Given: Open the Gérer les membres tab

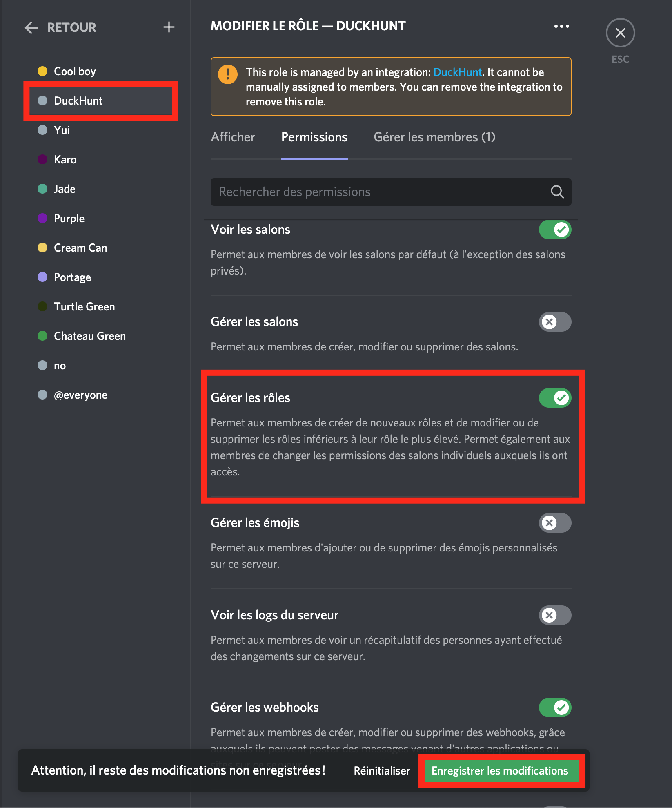Looking at the screenshot, I should pyautogui.click(x=434, y=137).
